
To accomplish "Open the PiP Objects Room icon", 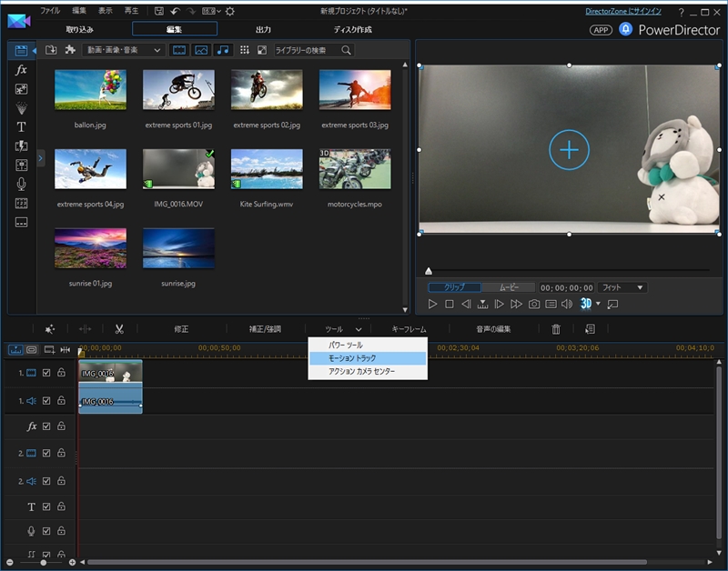I will [21, 89].
